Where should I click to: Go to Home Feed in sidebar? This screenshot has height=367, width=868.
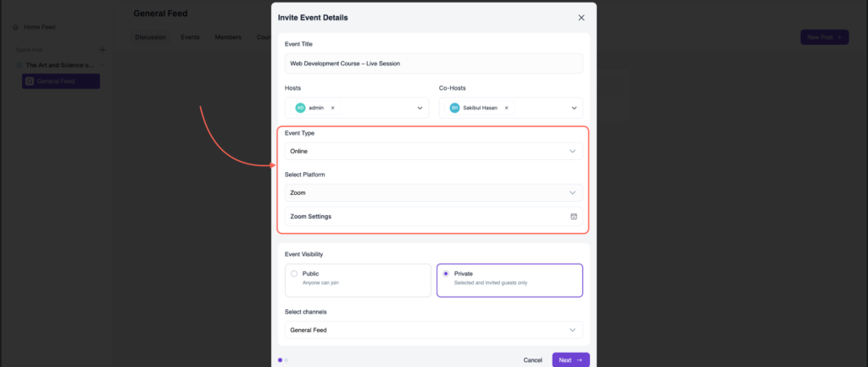point(34,26)
